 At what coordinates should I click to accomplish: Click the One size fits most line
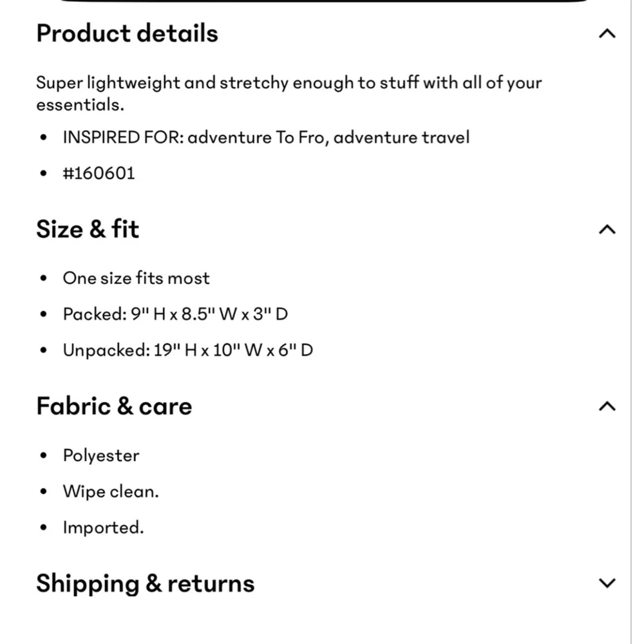pos(137,278)
